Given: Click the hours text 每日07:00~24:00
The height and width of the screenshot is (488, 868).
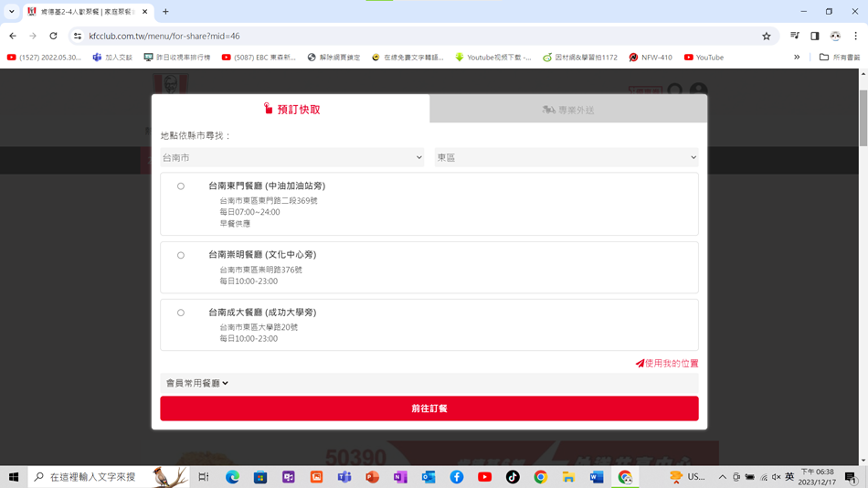Looking at the screenshot, I should (249, 212).
